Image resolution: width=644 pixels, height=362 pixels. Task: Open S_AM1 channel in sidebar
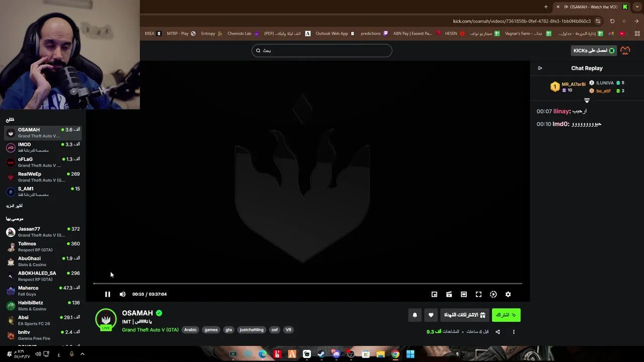43,192
